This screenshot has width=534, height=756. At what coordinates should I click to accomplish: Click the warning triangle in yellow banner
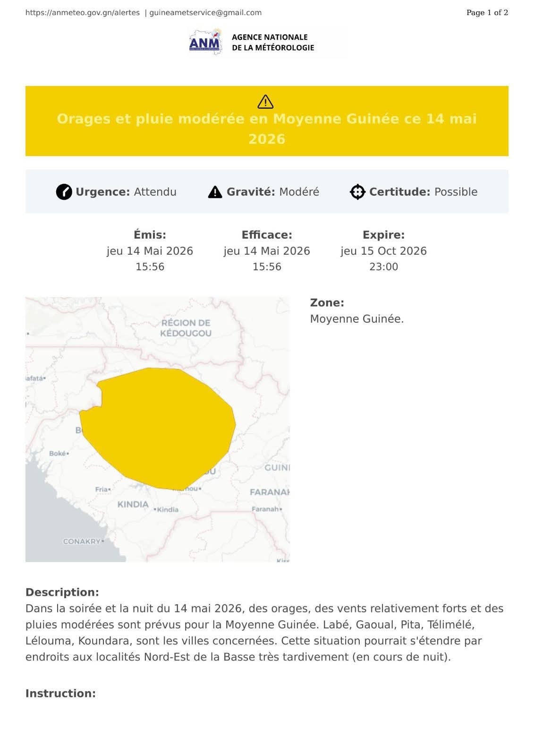click(x=266, y=102)
